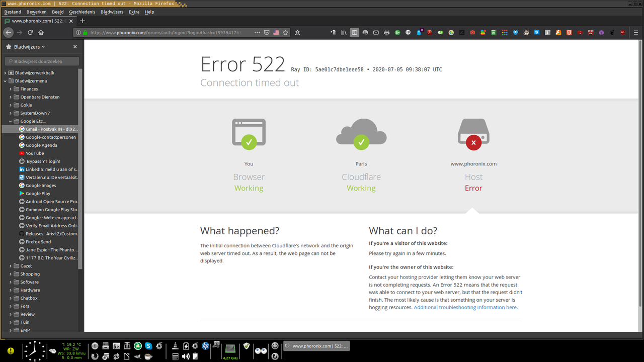Screen dimensions: 644x362
Task: Select the Hardware bookmark folder
Action: point(27,290)
